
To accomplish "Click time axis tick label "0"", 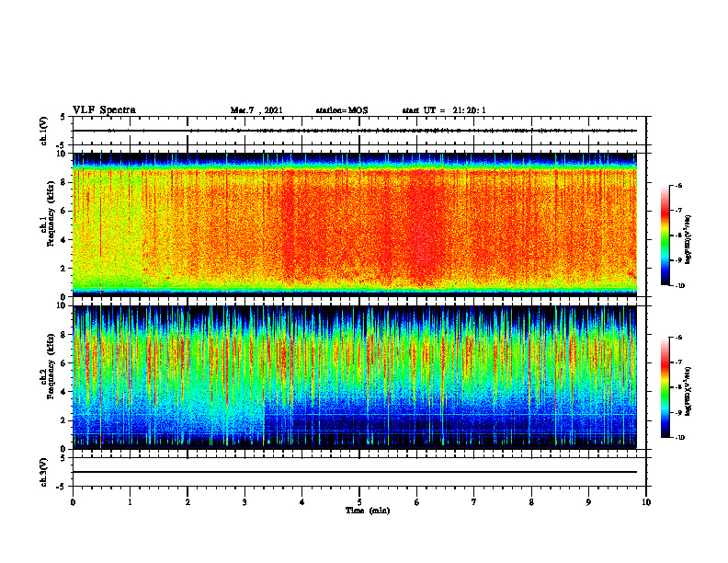I will pyautogui.click(x=73, y=502).
